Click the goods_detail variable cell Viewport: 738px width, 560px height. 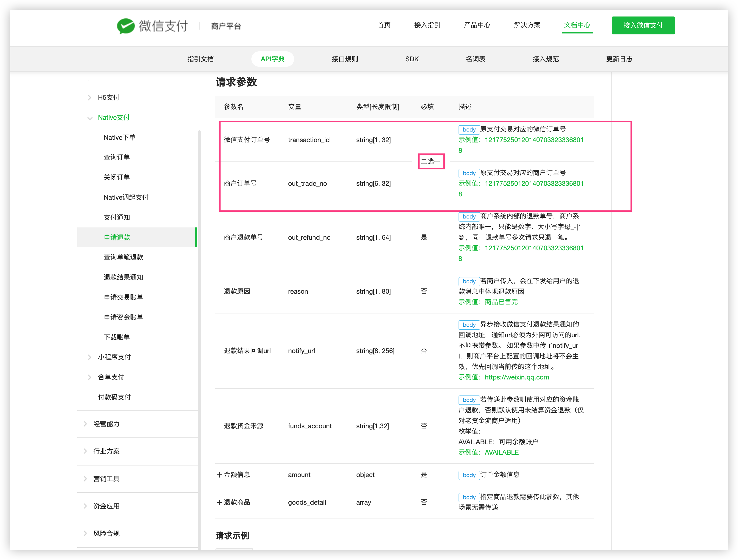tap(307, 502)
